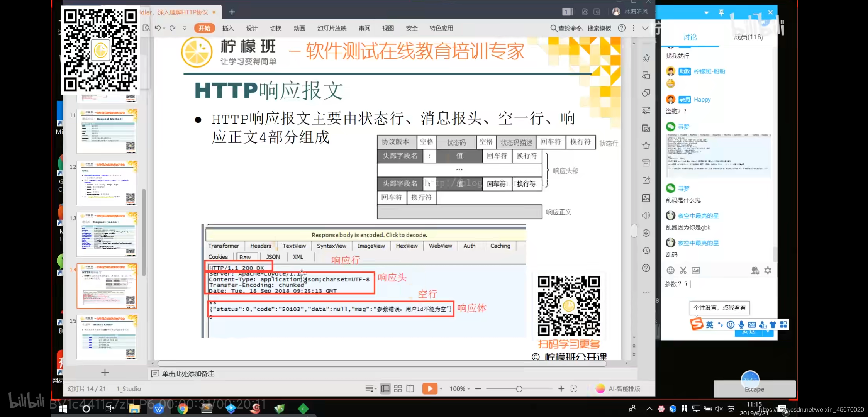Toggle normal view mode button

[x=385, y=389]
